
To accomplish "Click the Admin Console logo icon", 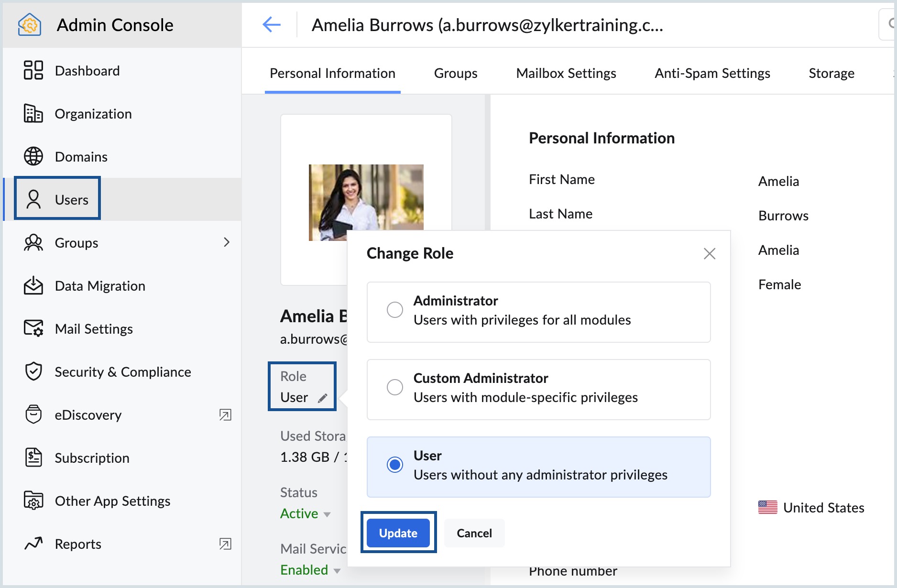I will (30, 24).
